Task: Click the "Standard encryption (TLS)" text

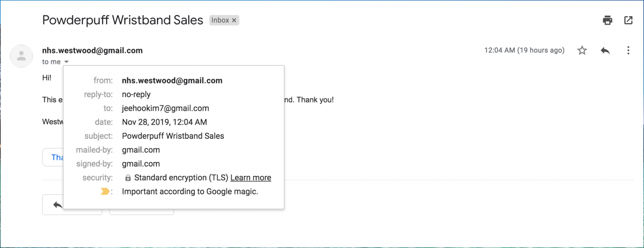Action: 181,178
